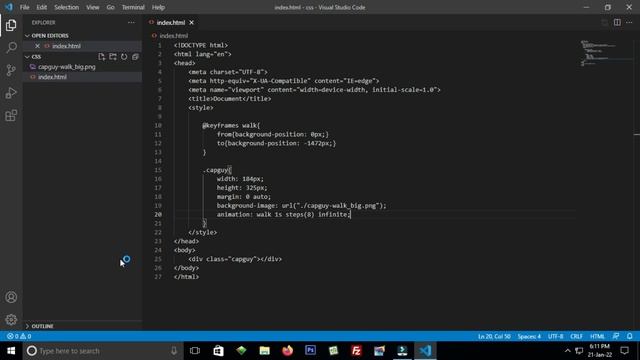
Task: Click index.html in the breadcrumb
Action: [173, 36]
